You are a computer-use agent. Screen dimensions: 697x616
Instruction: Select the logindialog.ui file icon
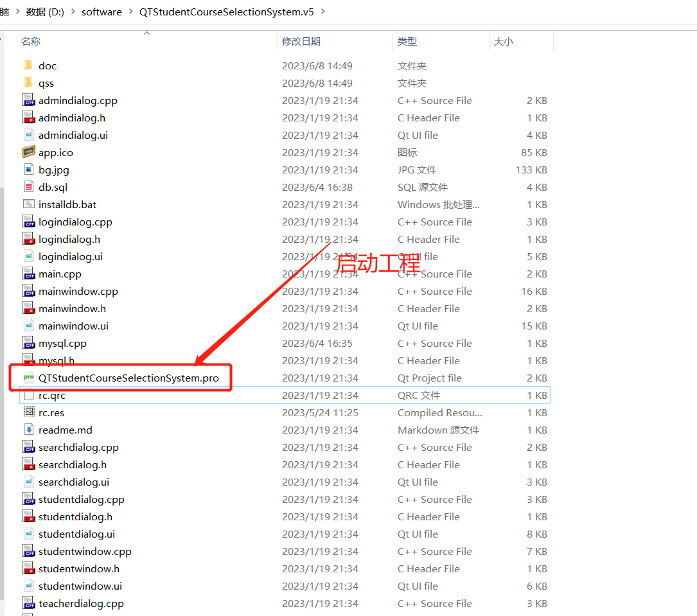tap(29, 256)
